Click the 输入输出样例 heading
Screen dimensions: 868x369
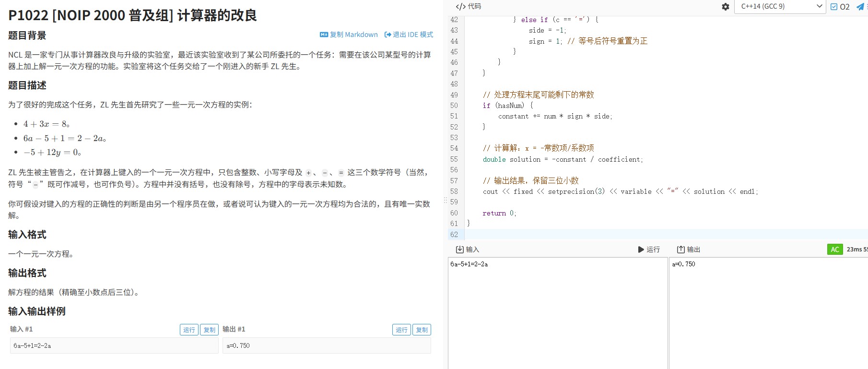(x=37, y=311)
